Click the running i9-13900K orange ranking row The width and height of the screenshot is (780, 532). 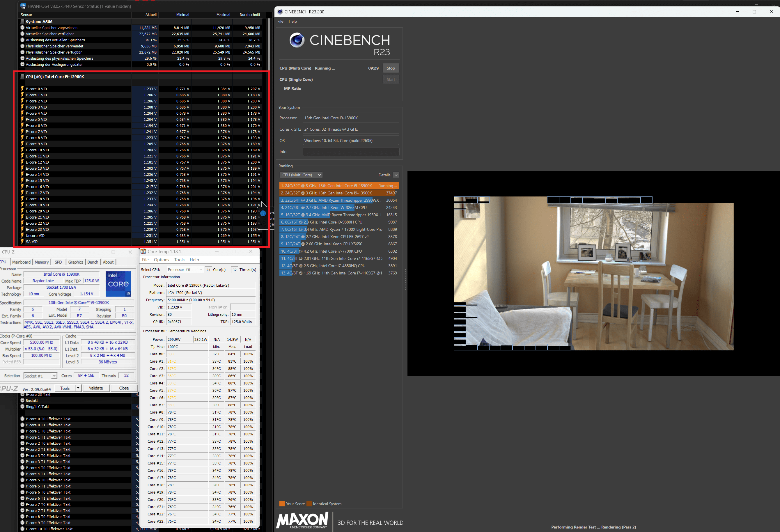339,186
